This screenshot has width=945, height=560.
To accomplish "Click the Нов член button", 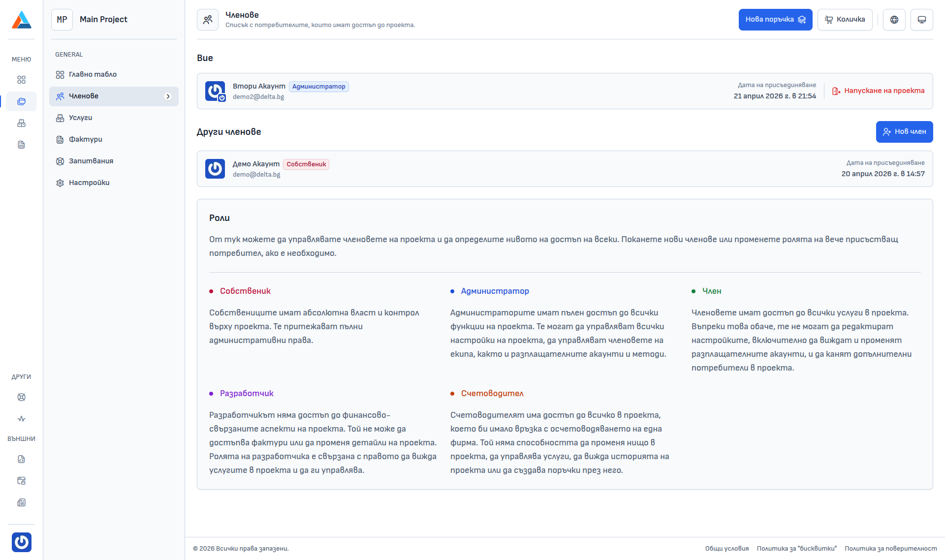I will (x=904, y=132).
